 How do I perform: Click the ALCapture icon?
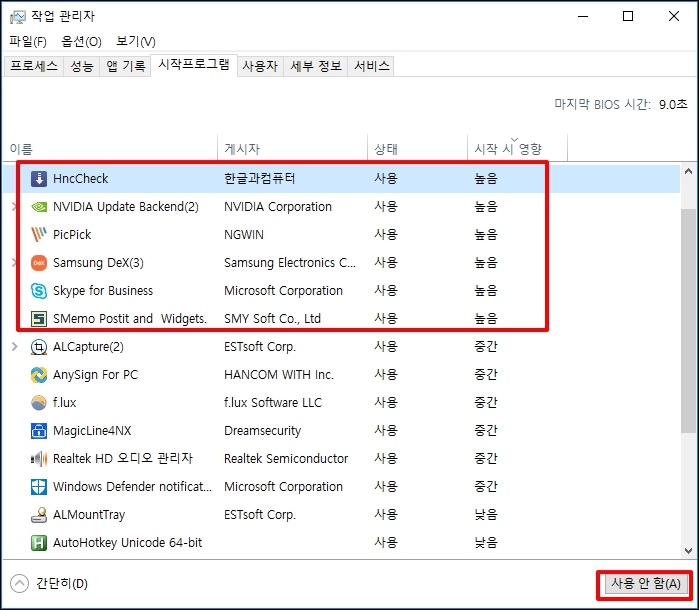[x=39, y=347]
